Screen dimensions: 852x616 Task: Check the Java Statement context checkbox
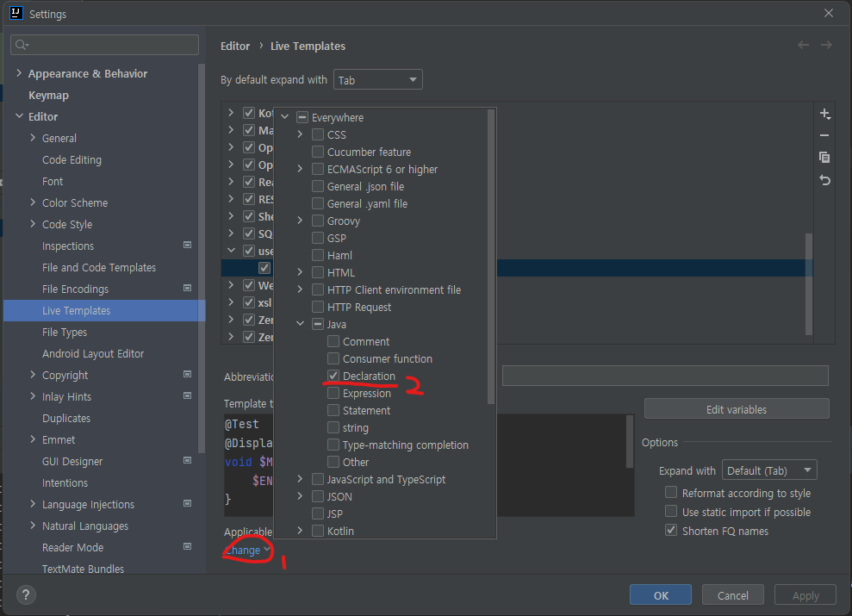coord(333,411)
